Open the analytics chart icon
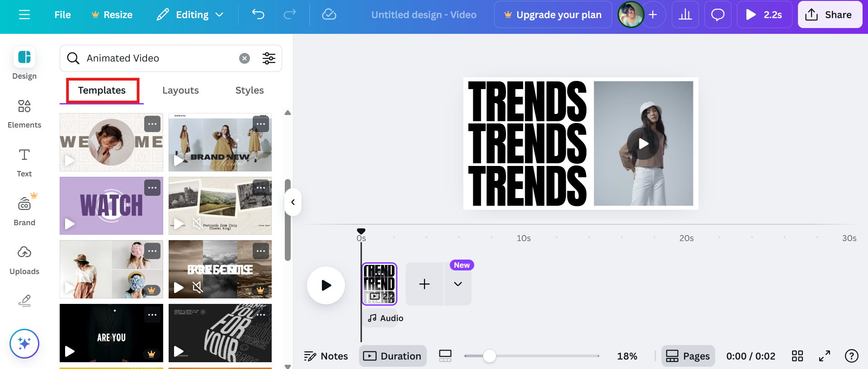 pos(685,15)
